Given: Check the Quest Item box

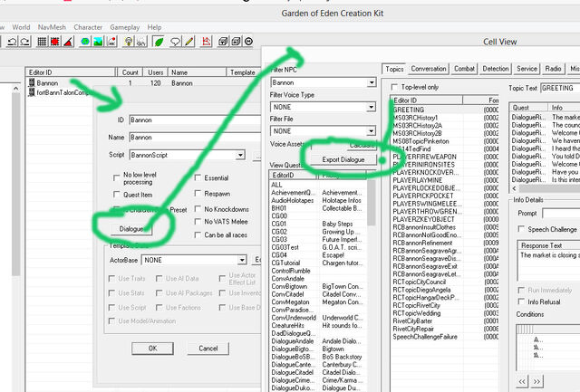Looking at the screenshot, I should click(x=117, y=195).
